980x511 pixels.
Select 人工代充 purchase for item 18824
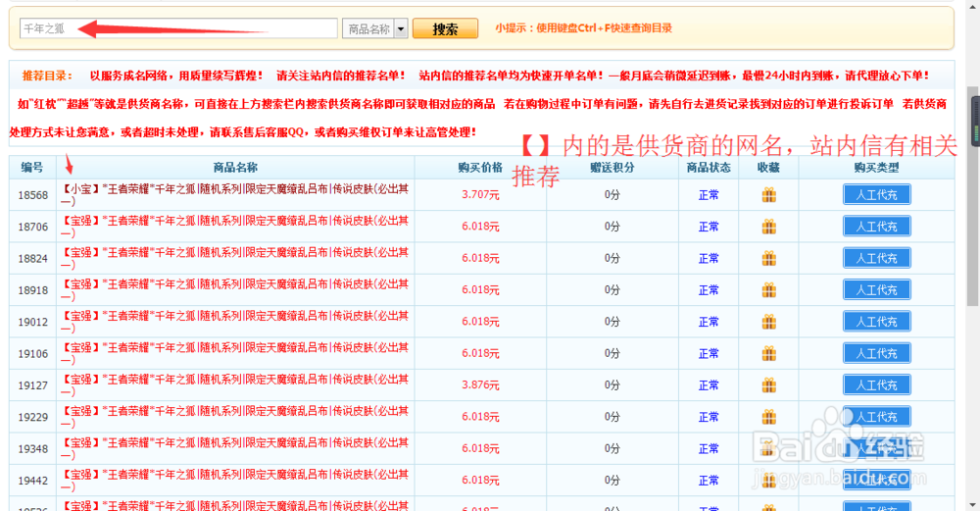coord(876,258)
